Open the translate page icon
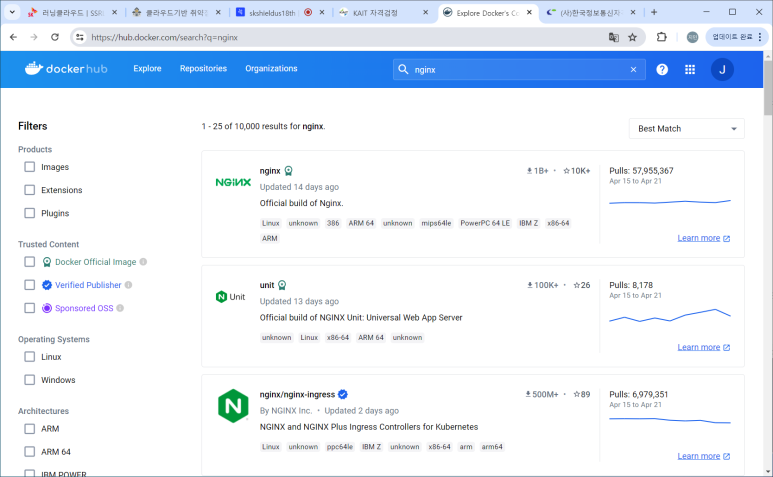Screen dimensions: 773x477 point(613,37)
